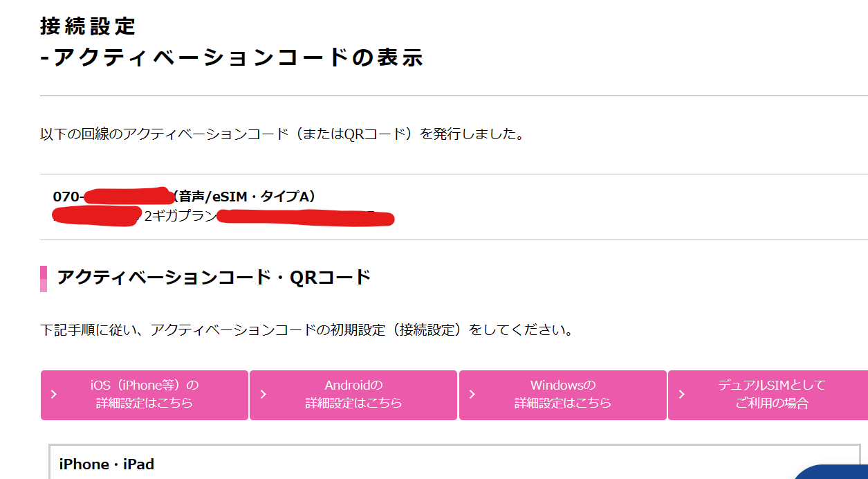Open Androidの詳細設定はこちら
Screen dimensions: 868x479
353,395
